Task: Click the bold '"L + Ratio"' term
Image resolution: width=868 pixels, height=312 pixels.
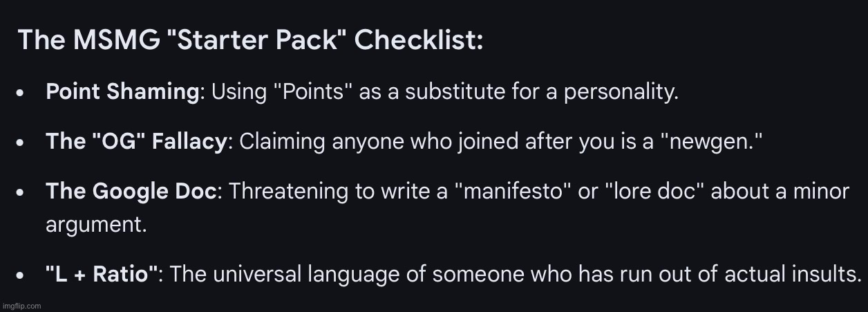Action: 102,275
